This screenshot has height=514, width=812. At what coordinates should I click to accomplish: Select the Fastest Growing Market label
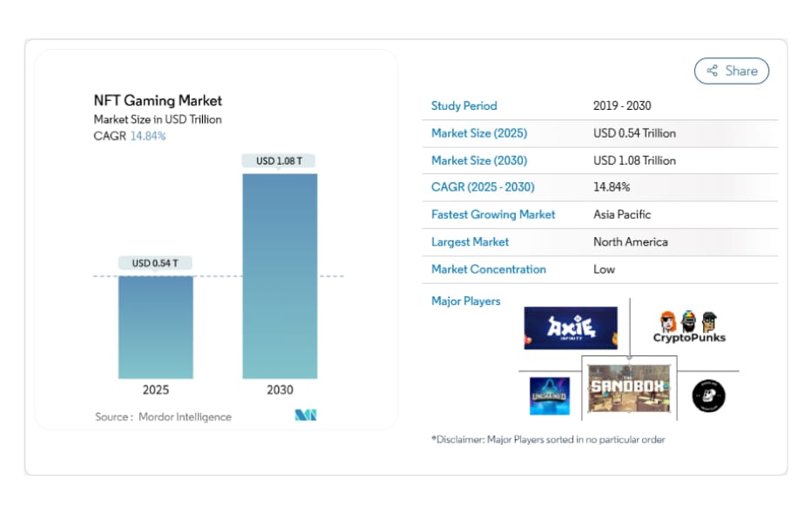(493, 214)
